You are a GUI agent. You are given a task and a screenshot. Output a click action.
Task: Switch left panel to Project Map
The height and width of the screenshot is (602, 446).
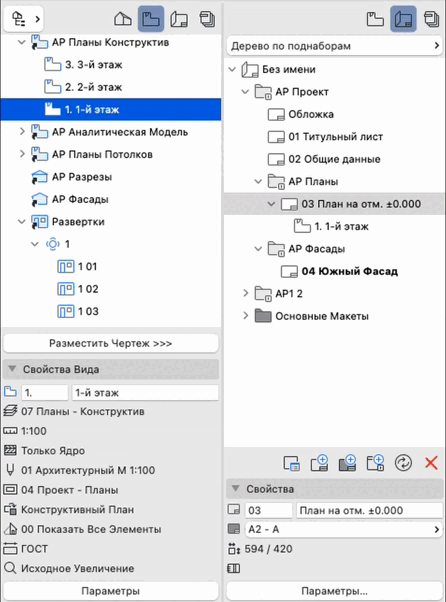pos(123,19)
